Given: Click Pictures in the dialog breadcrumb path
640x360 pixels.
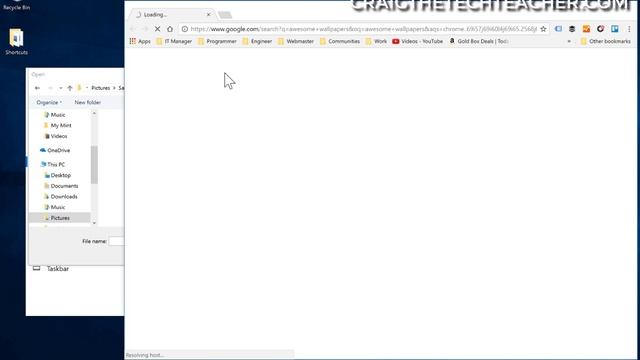Looking at the screenshot, I should pyautogui.click(x=101, y=88).
